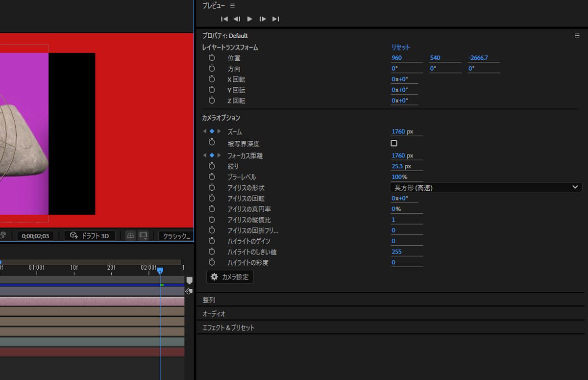This screenshot has width=588, height=380.
Task: Toggle stopwatch for アイリスの回折フリンジ
Action: click(212, 230)
